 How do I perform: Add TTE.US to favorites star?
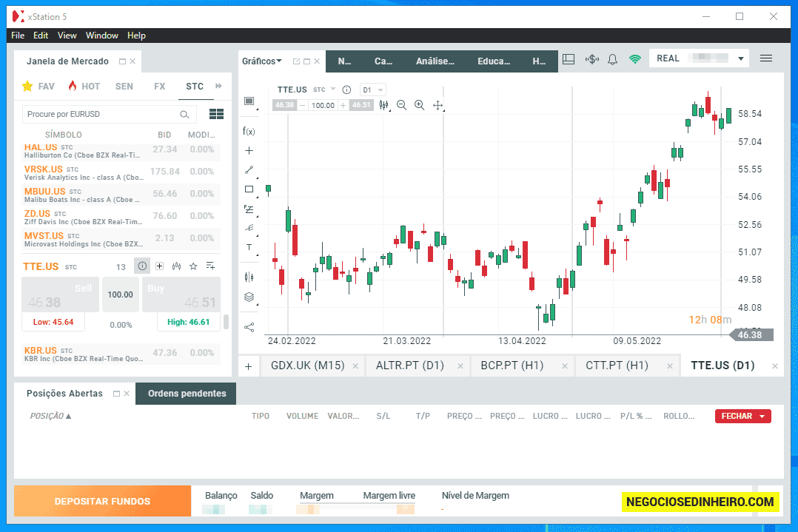coord(193,266)
